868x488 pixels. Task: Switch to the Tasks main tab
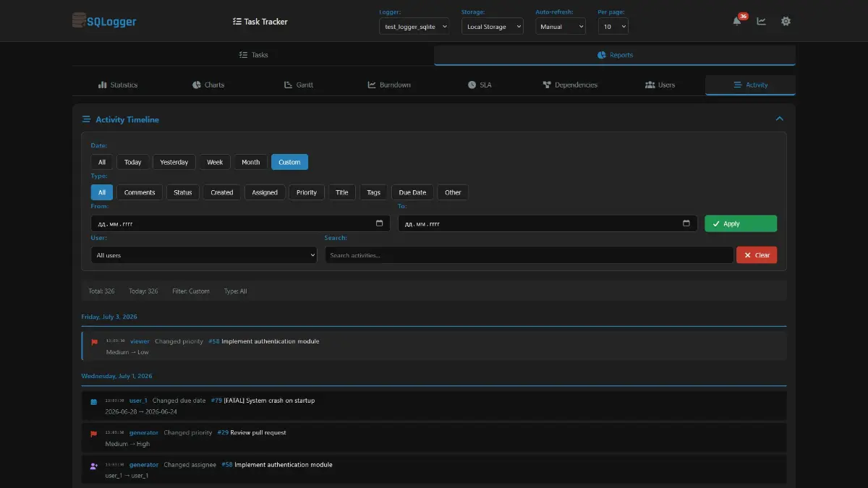tap(253, 55)
